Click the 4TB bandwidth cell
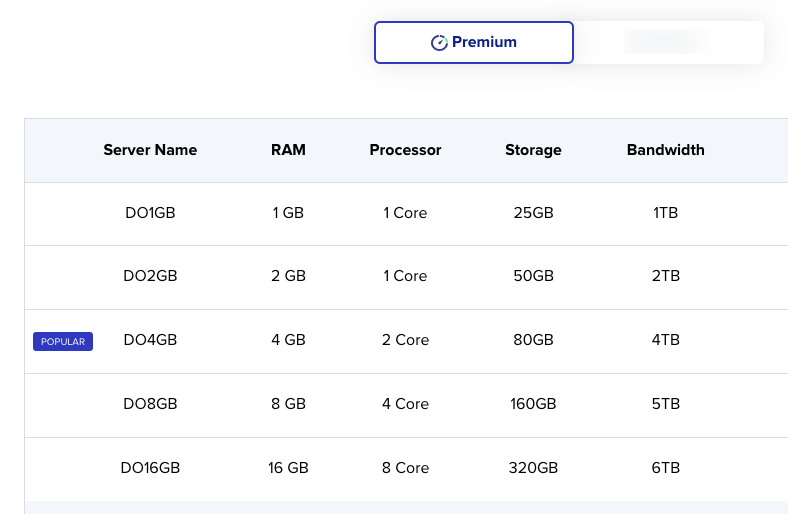 tap(666, 340)
